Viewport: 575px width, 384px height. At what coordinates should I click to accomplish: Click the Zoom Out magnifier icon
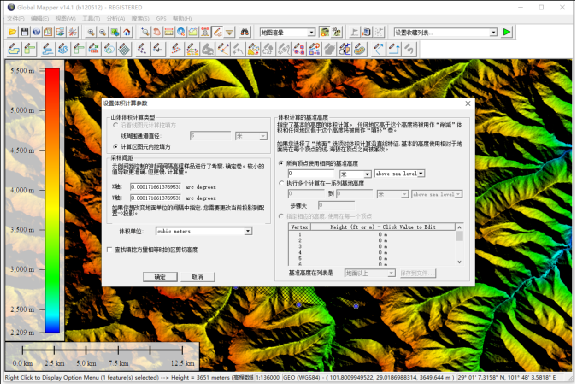[x=103, y=32]
